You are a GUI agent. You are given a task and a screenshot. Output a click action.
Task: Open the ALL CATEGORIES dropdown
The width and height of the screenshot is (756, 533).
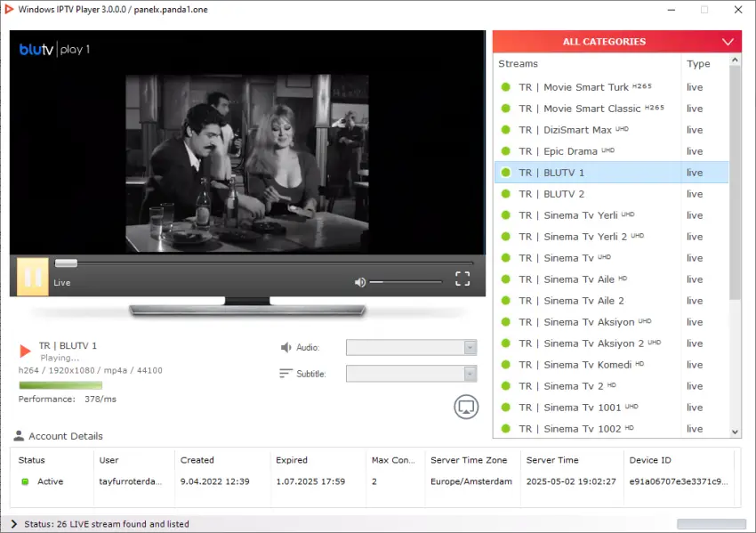pos(616,42)
